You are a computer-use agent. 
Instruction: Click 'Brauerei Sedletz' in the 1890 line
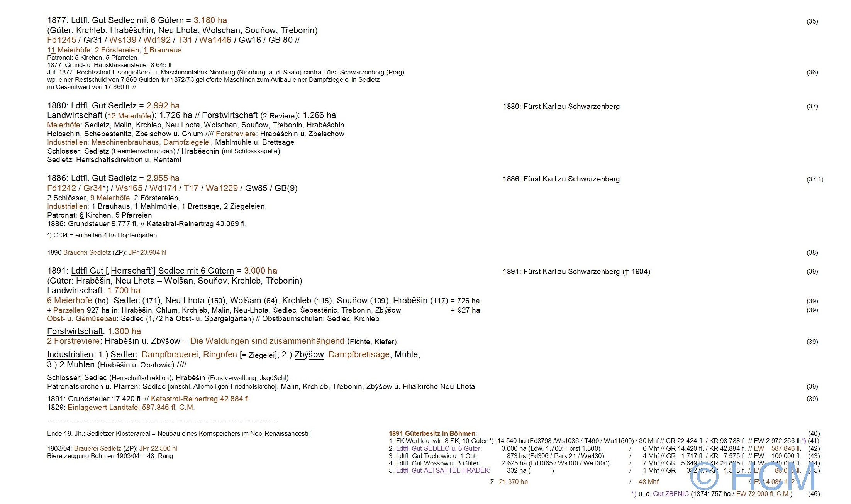point(87,252)
